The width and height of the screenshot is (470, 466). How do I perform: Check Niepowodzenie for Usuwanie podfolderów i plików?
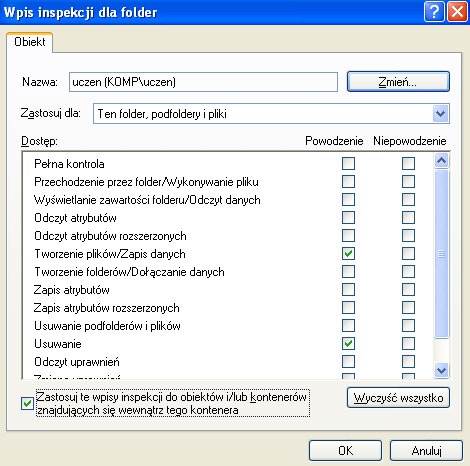(408, 326)
